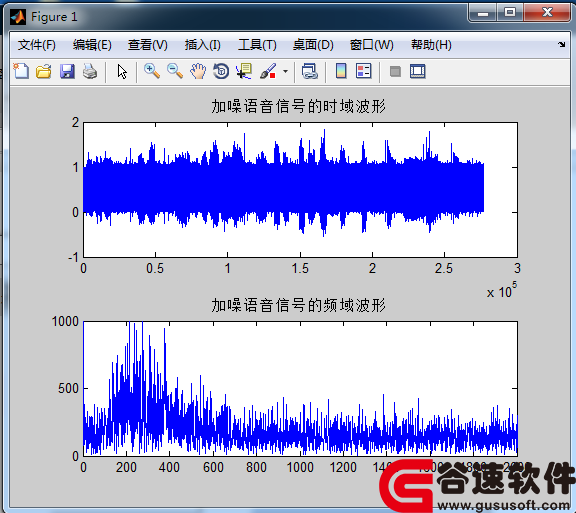Activate the Zoom In magnifier tool
576x513 pixels.
coord(152,71)
